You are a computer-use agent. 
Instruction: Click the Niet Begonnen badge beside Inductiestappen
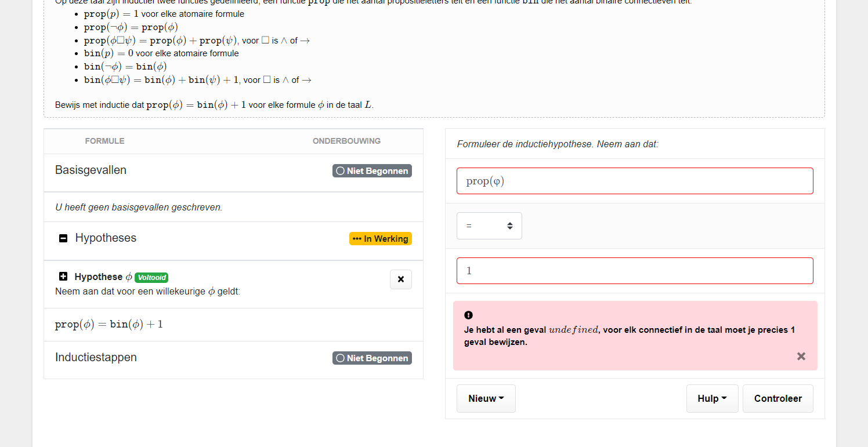pos(372,358)
